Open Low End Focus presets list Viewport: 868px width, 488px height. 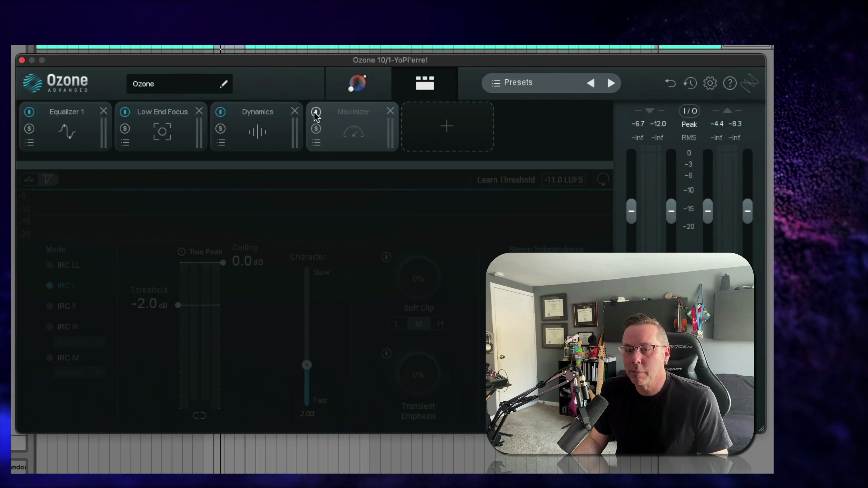point(125,143)
